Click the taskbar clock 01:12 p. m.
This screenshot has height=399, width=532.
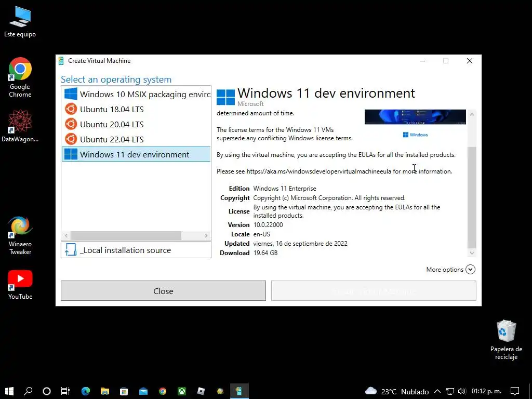[x=486, y=391]
